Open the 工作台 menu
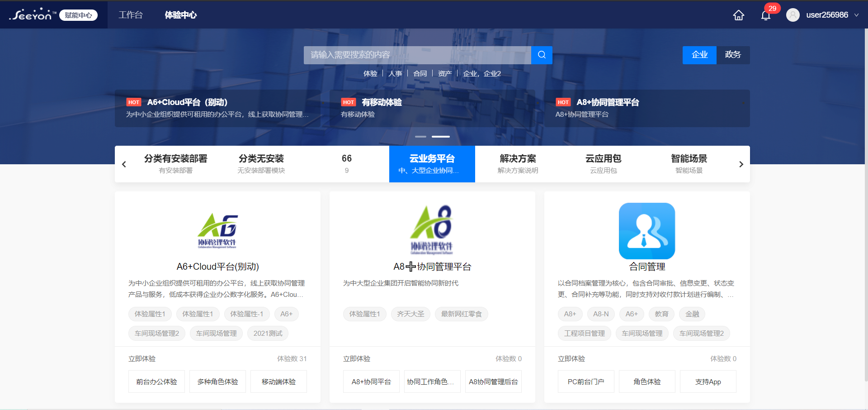Viewport: 868px width, 410px height. click(131, 15)
